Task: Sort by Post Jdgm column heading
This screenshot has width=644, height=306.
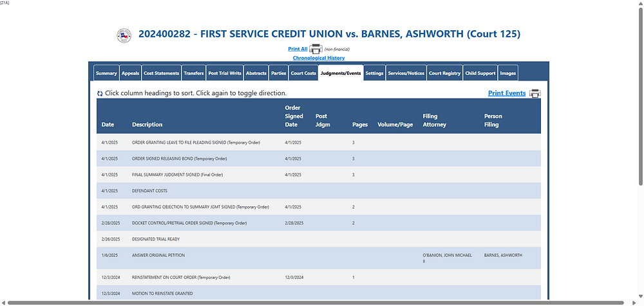Action: pos(323,120)
